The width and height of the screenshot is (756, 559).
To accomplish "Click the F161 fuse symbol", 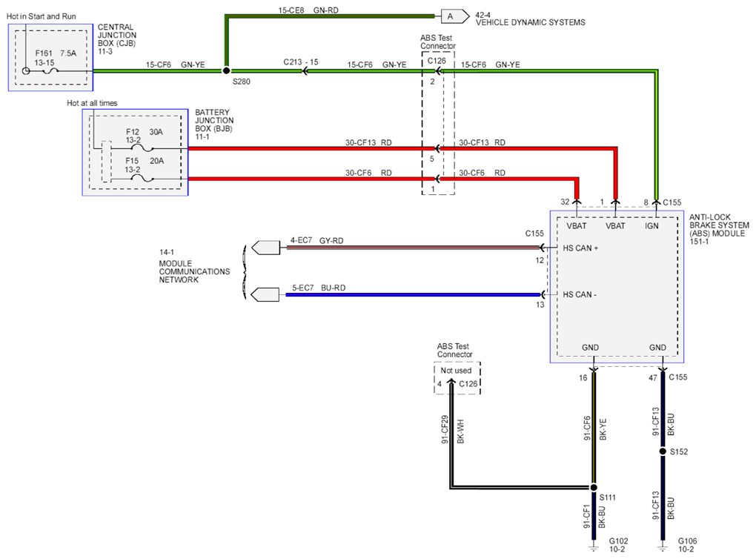I will click(51, 71).
